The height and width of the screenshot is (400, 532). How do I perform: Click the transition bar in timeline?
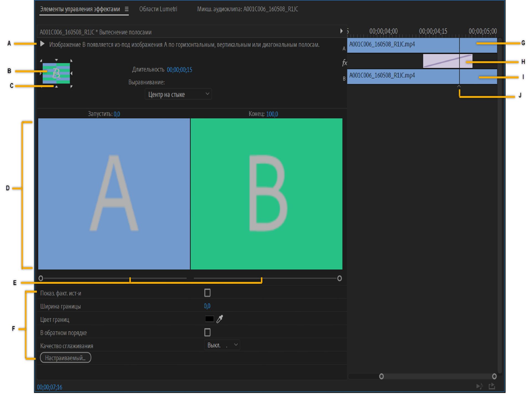[x=441, y=61]
